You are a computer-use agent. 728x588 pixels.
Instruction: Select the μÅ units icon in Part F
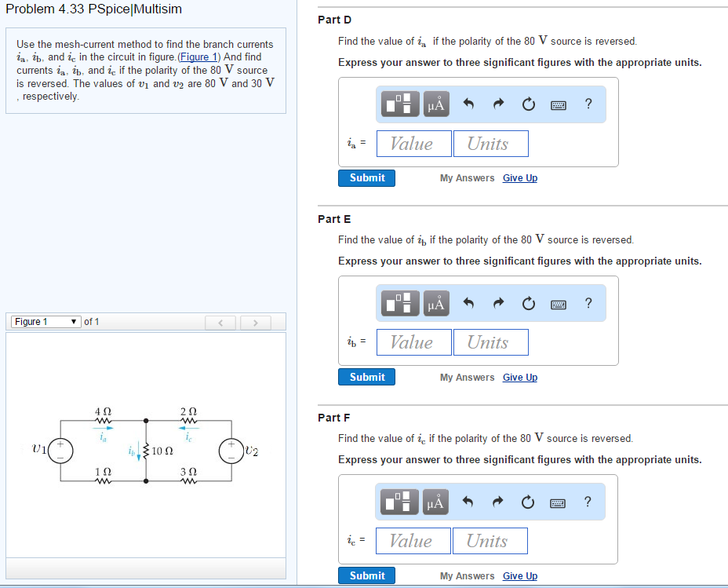click(x=435, y=502)
